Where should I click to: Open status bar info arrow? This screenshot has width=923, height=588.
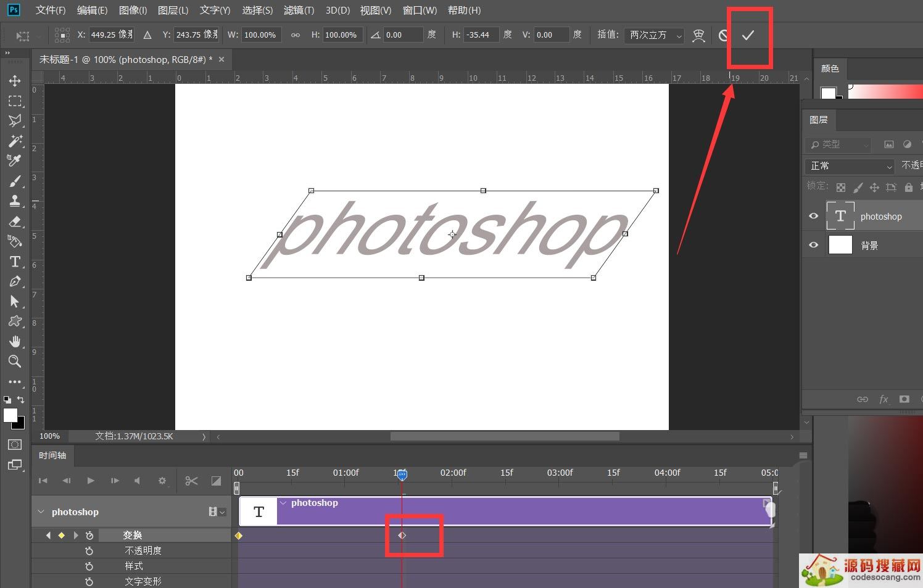click(204, 436)
